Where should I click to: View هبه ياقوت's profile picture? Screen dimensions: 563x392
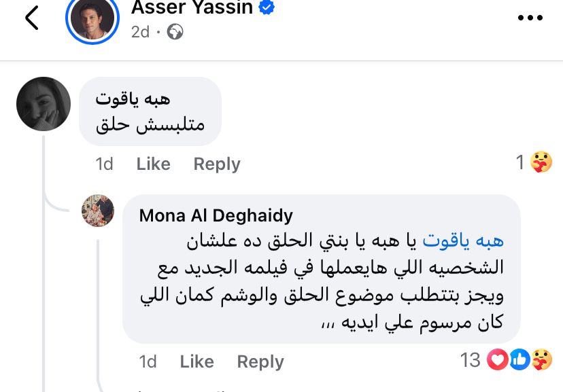pyautogui.click(x=43, y=104)
